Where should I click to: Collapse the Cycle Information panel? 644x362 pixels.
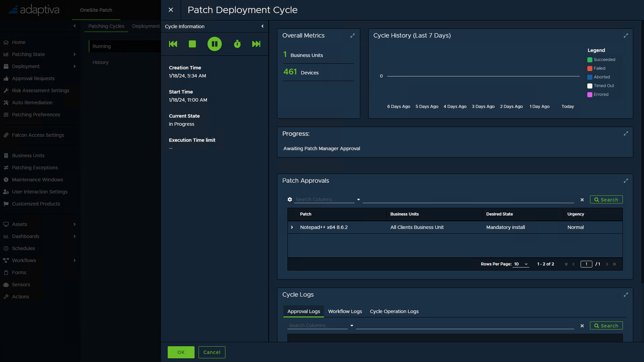263,26
